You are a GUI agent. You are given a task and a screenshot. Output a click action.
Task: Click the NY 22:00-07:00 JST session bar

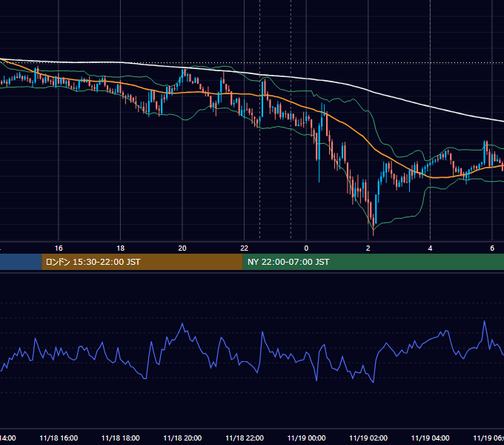(373, 262)
